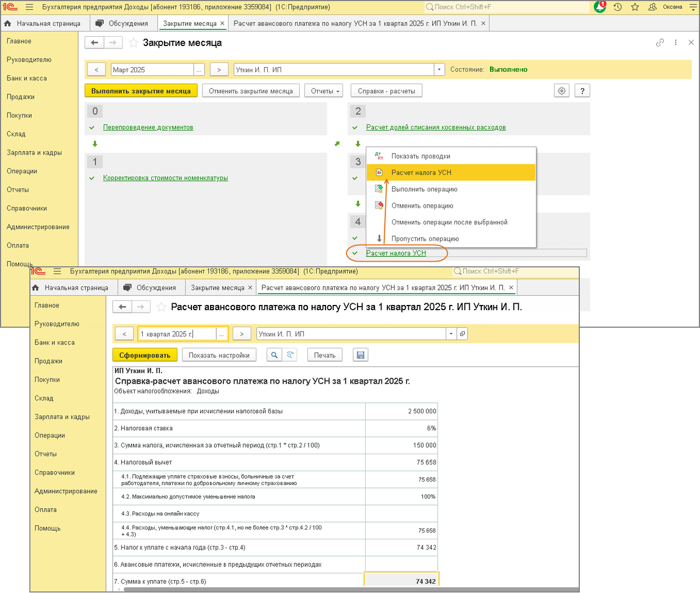Select Показать проводки in context menu

(x=451, y=156)
